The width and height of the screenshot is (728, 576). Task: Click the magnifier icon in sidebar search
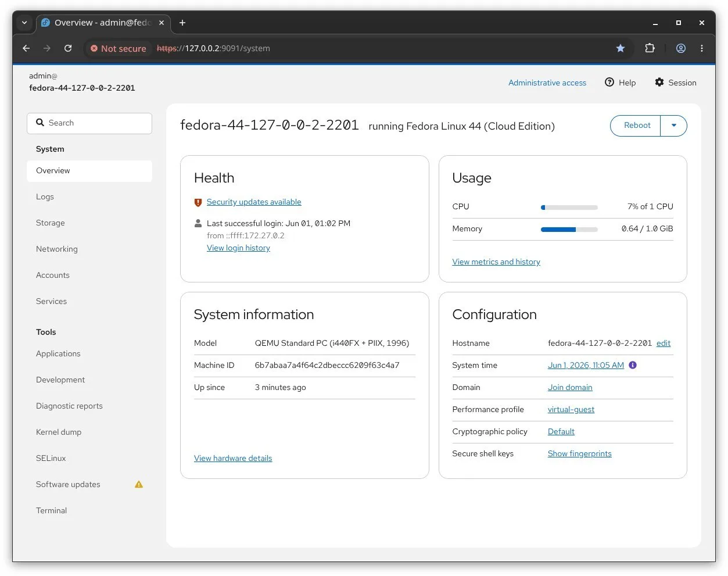pyautogui.click(x=40, y=123)
